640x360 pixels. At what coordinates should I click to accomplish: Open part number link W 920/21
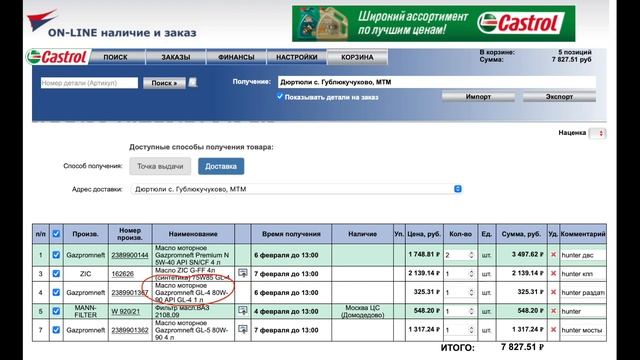[x=125, y=311]
